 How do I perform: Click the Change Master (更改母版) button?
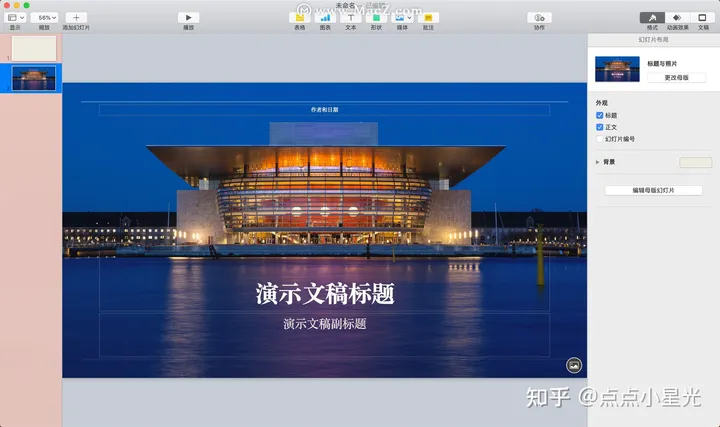pos(676,78)
